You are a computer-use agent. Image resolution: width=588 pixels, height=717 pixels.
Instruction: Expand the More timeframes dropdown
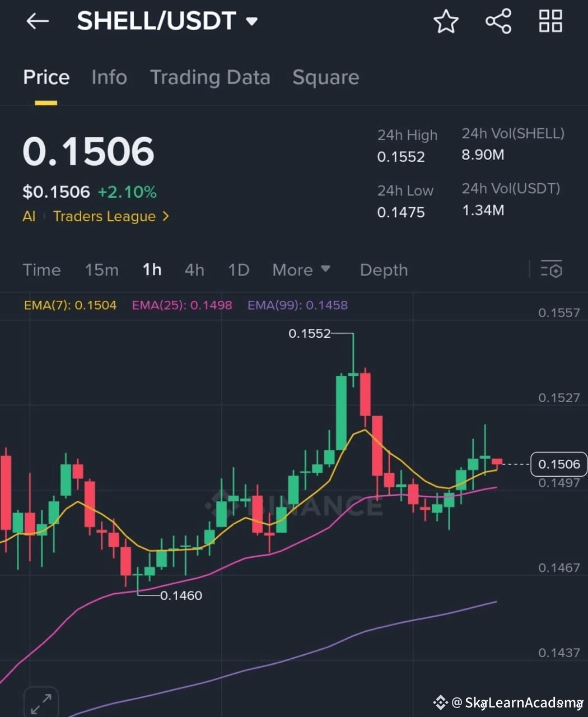coord(301,270)
